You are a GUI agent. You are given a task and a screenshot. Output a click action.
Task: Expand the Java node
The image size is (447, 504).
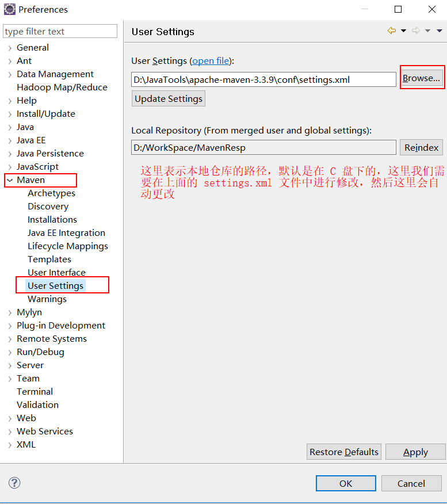[x=10, y=127]
